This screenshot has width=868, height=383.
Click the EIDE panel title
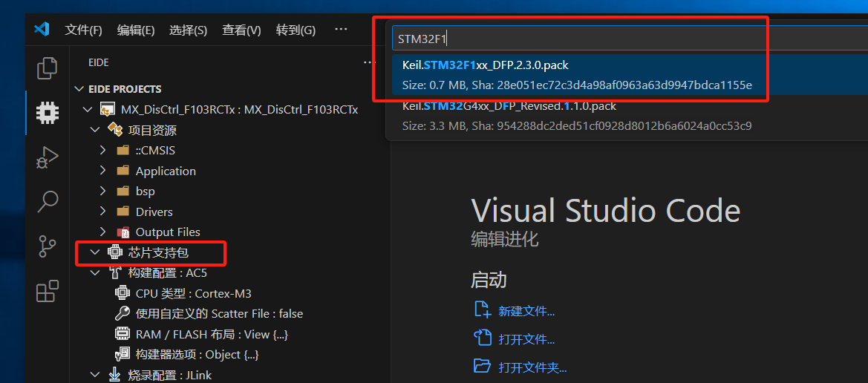(x=99, y=62)
